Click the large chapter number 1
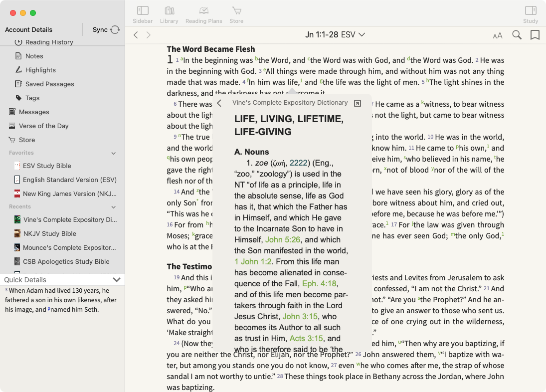Image resolution: width=546 pixels, height=392 pixels. coord(170,59)
